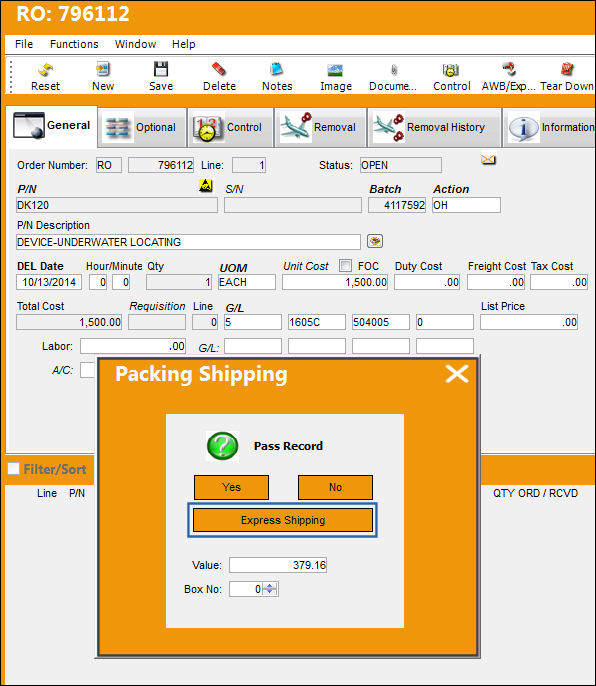Close the Packing Shipping dialog

pos(457,374)
